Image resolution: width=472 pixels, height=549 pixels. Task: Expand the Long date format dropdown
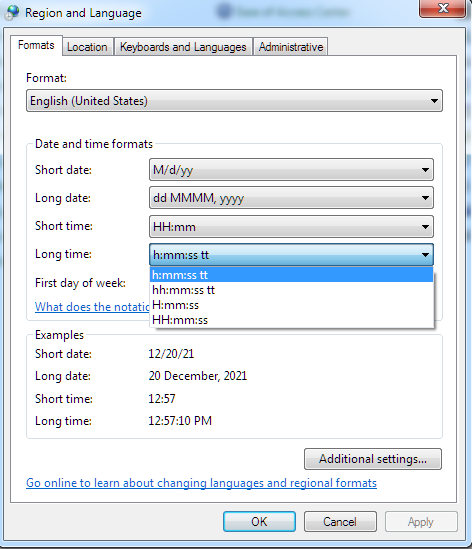tap(291, 198)
